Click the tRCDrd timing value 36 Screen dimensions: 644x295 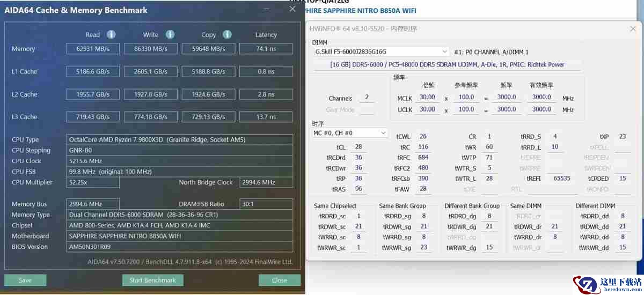pyautogui.click(x=358, y=158)
